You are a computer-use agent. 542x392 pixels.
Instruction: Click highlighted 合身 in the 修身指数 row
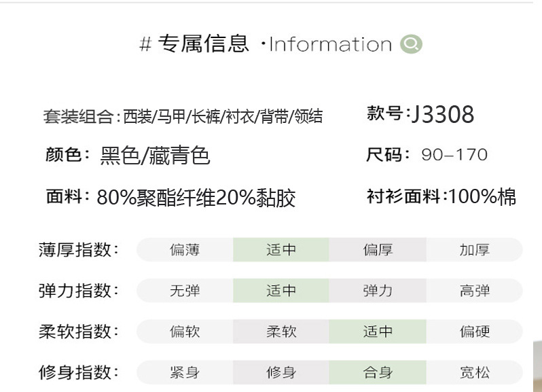pyautogui.click(x=378, y=372)
